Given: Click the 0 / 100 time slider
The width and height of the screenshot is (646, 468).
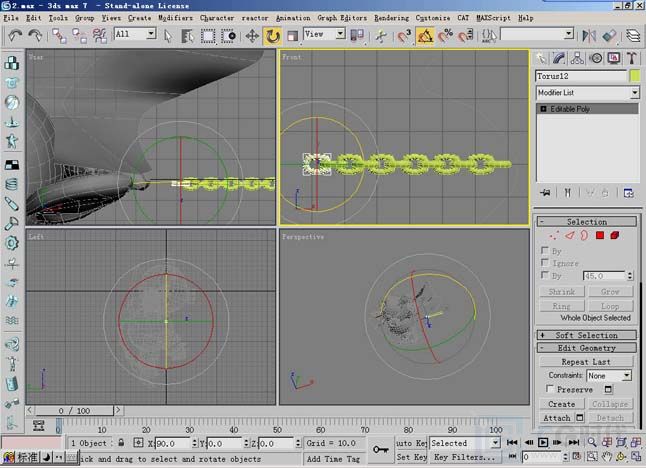Looking at the screenshot, I should pyautogui.click(x=74, y=411).
